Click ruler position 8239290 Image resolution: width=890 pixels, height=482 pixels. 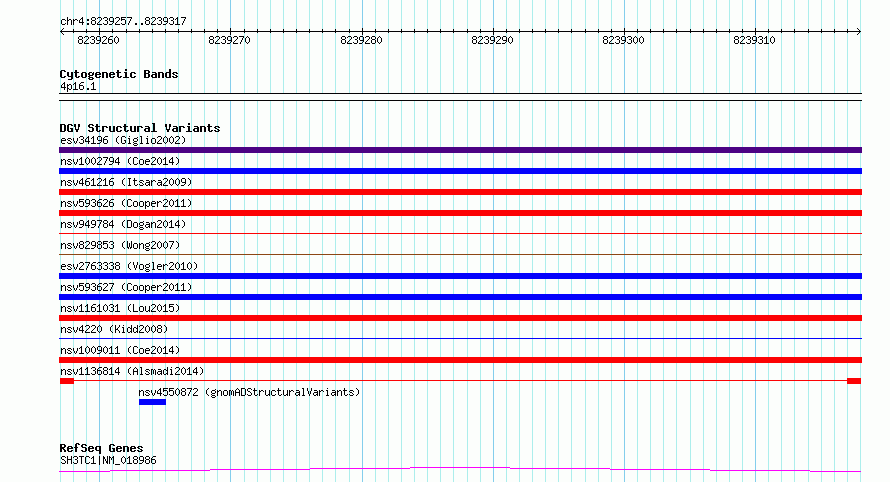tap(492, 40)
